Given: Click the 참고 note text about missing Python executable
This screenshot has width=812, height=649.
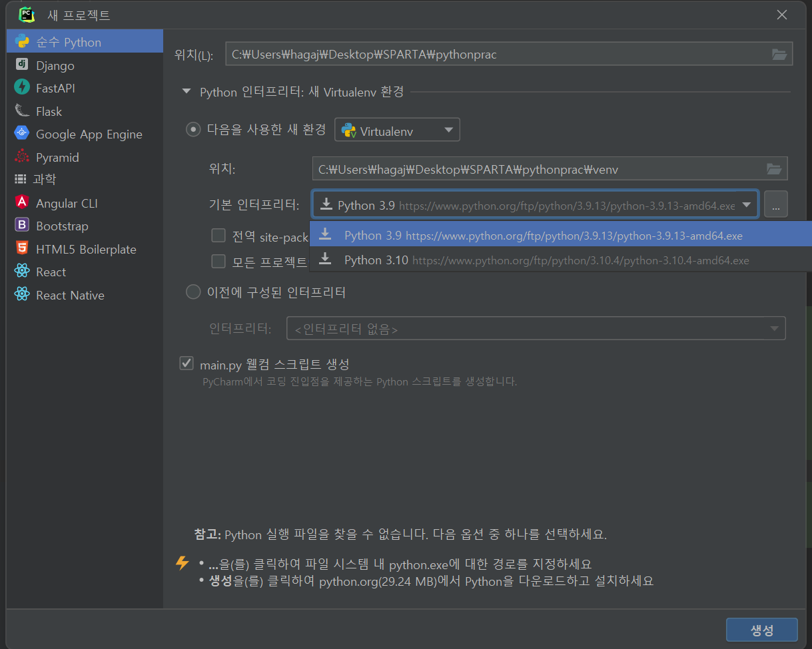Looking at the screenshot, I should (400, 534).
